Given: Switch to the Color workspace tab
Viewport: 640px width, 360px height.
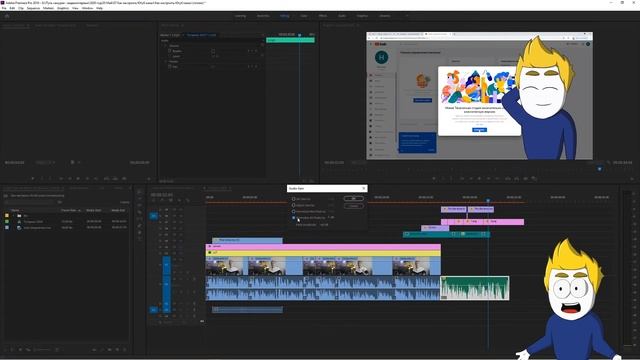Looking at the screenshot, I should click(x=304, y=16).
